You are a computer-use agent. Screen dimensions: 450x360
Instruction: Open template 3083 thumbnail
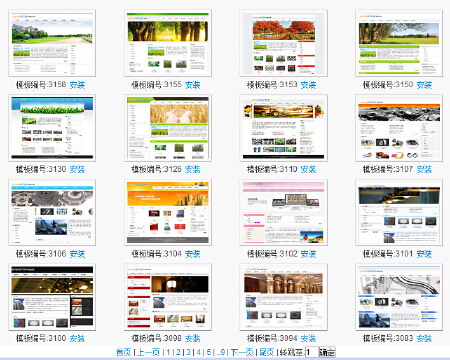tap(399, 297)
